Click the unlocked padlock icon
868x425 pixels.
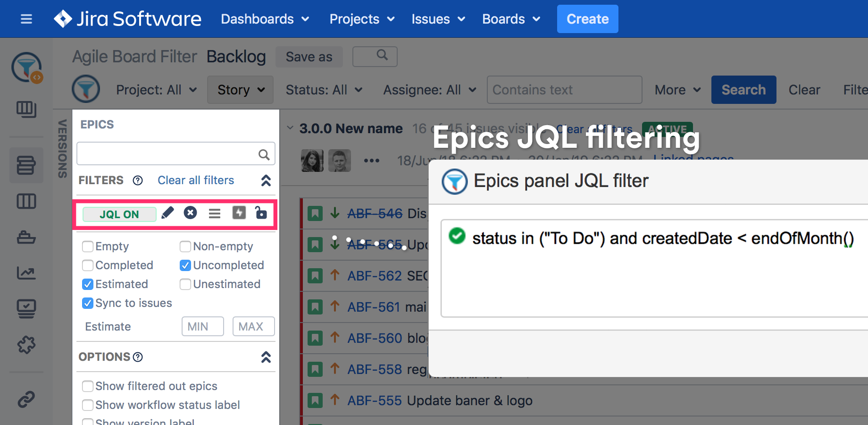coord(261,213)
